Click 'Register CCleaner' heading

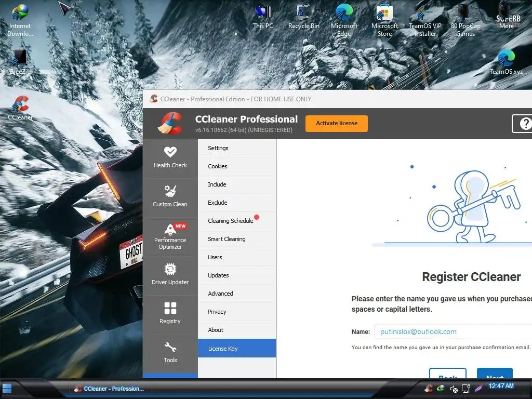tap(471, 277)
